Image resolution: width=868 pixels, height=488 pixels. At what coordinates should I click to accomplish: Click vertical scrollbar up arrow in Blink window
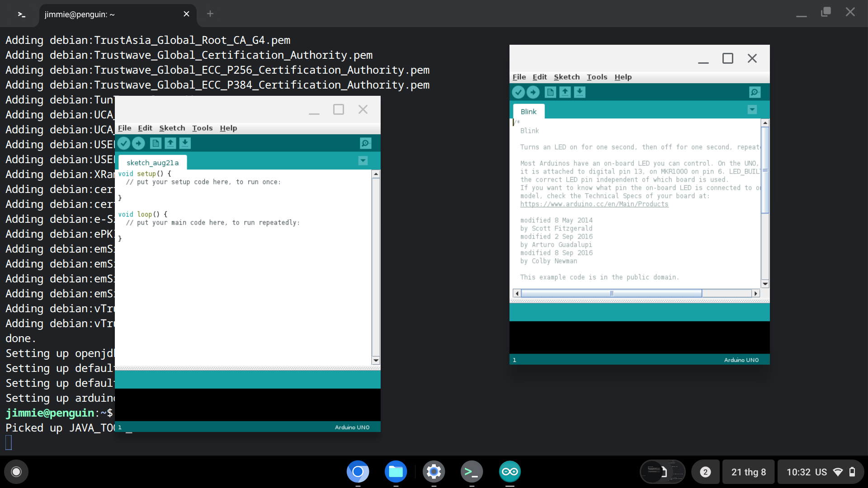click(x=765, y=123)
